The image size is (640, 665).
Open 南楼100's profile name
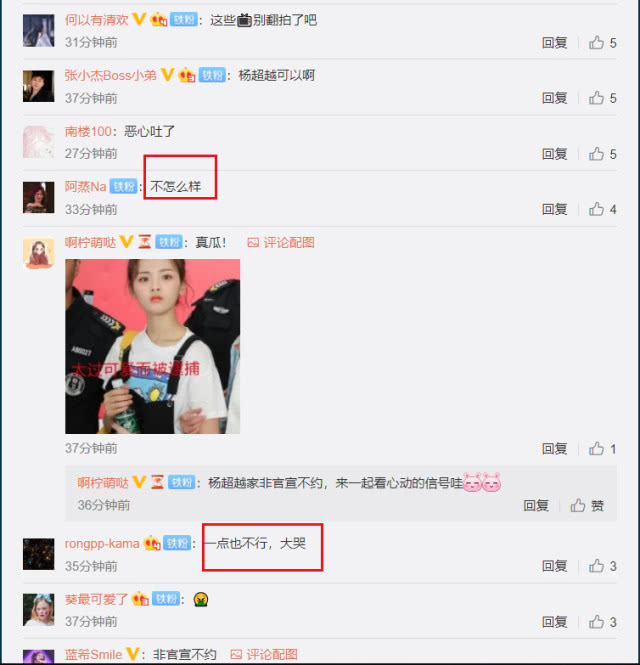click(x=88, y=131)
